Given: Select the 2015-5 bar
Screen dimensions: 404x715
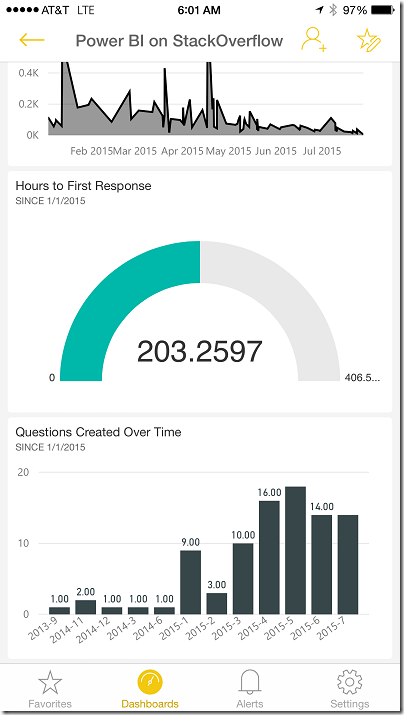Looking at the screenshot, I should [x=295, y=550].
